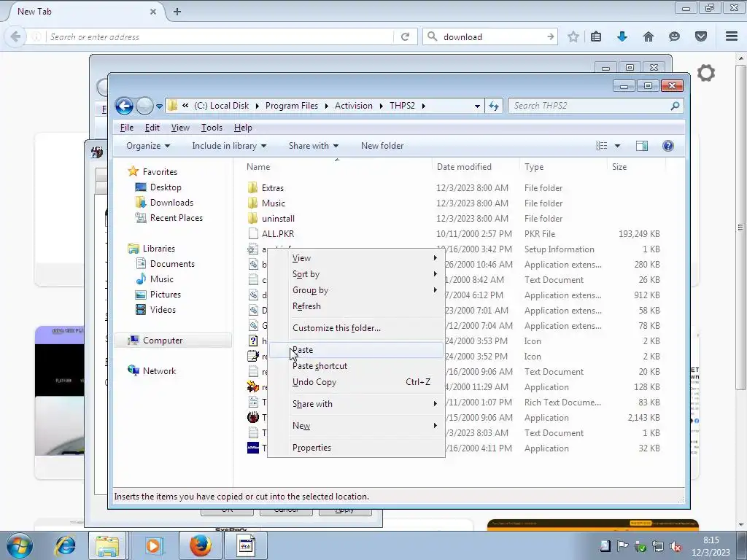Click the Firefox taskbar icon
This screenshot has height=560, width=747.
pos(200,545)
